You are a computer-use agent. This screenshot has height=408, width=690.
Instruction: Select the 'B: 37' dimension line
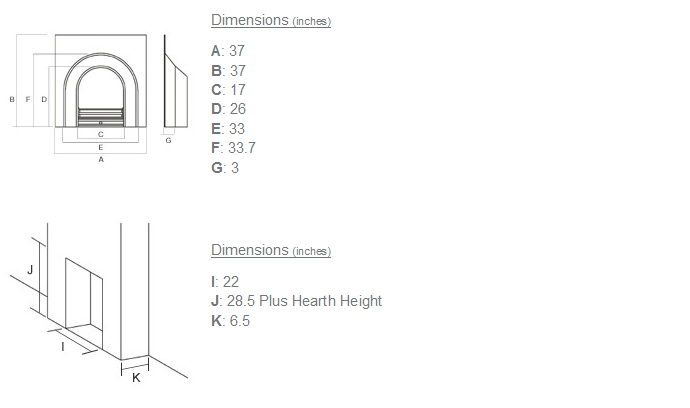[x=228, y=71]
